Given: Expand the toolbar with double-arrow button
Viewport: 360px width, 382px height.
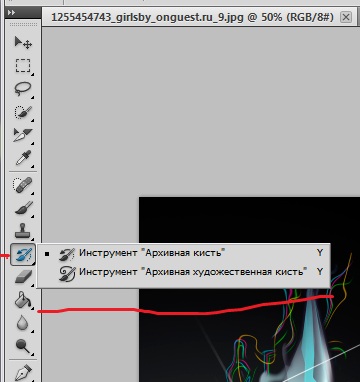Looking at the screenshot, I should [x=11, y=12].
